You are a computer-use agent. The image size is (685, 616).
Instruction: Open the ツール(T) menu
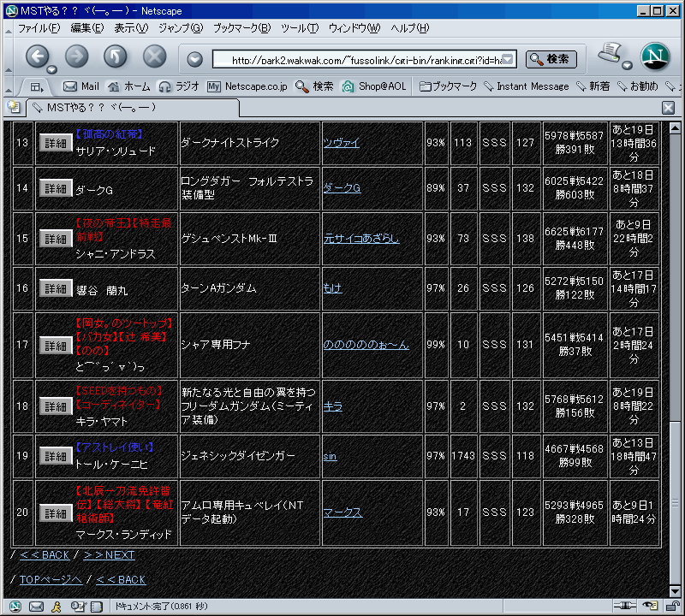point(300,28)
